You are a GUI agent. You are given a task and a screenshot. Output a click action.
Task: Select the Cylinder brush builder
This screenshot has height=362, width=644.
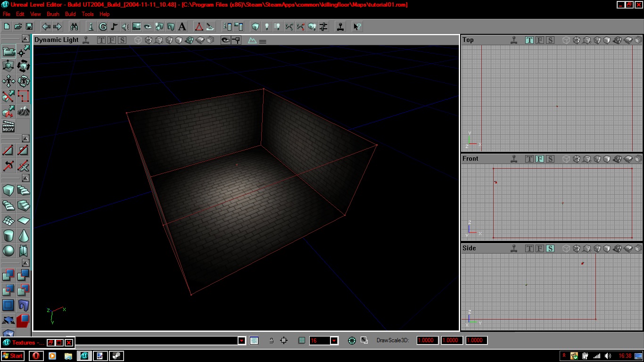(8, 235)
